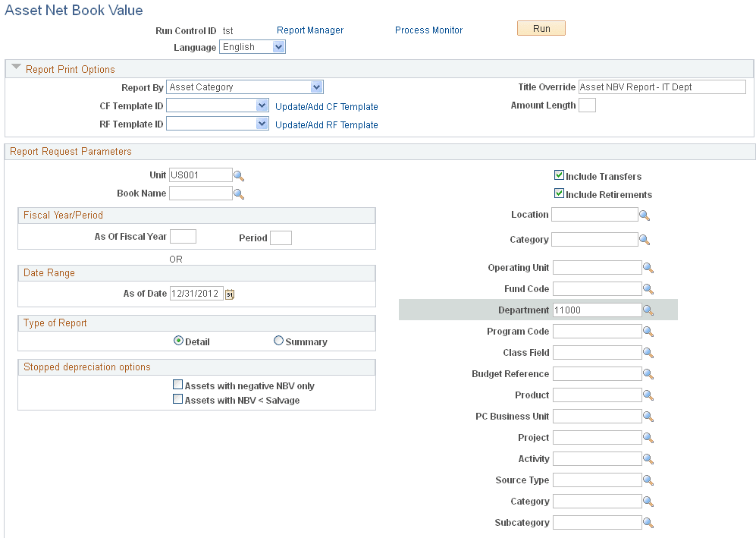This screenshot has width=756, height=538.
Task: Open the calendar for As of Date
Action: click(230, 294)
